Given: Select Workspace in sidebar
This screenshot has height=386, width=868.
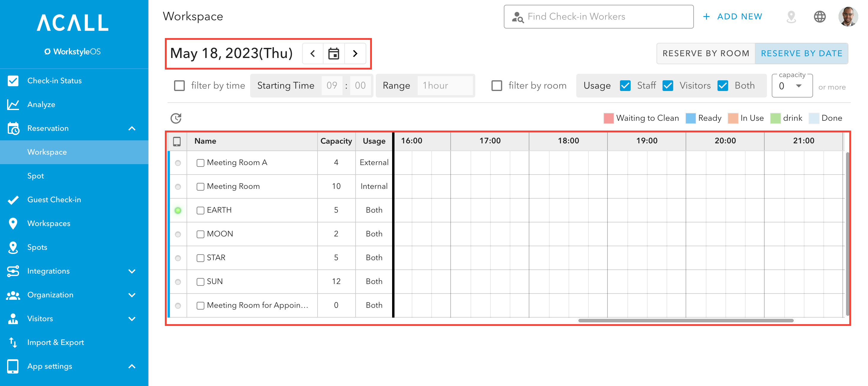Looking at the screenshot, I should (74, 152).
